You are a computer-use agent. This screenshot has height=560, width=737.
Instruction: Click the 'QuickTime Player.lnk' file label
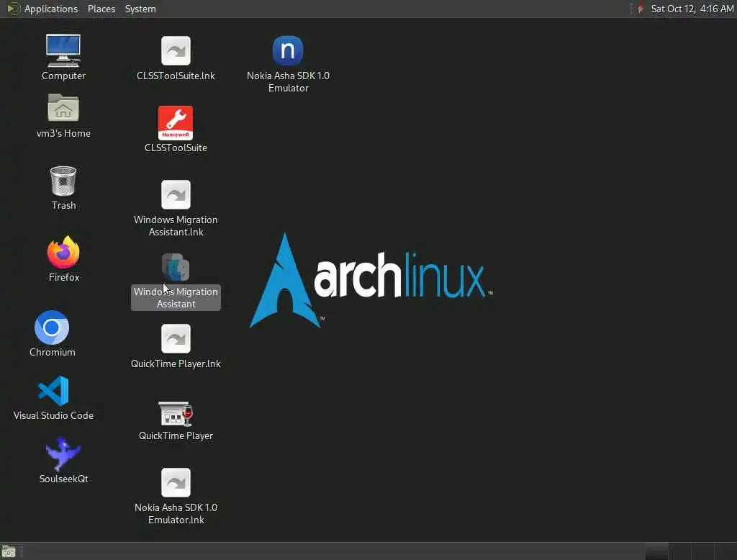click(176, 363)
